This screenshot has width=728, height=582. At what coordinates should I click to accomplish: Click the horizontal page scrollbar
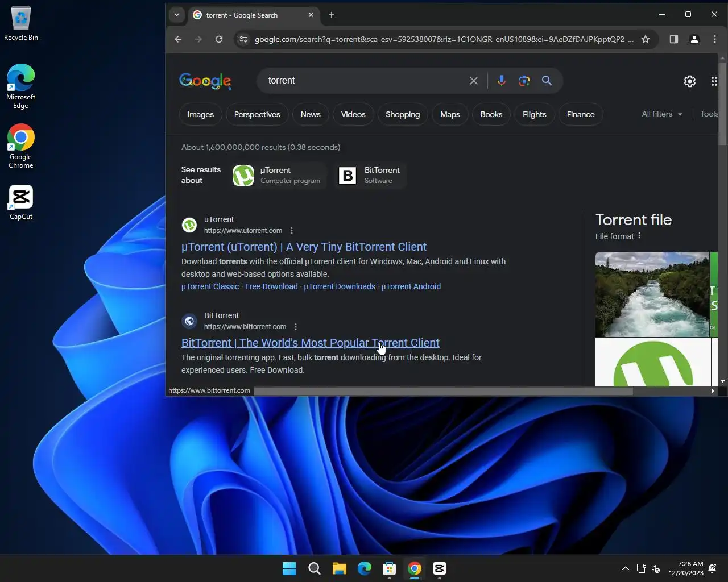pyautogui.click(x=443, y=391)
